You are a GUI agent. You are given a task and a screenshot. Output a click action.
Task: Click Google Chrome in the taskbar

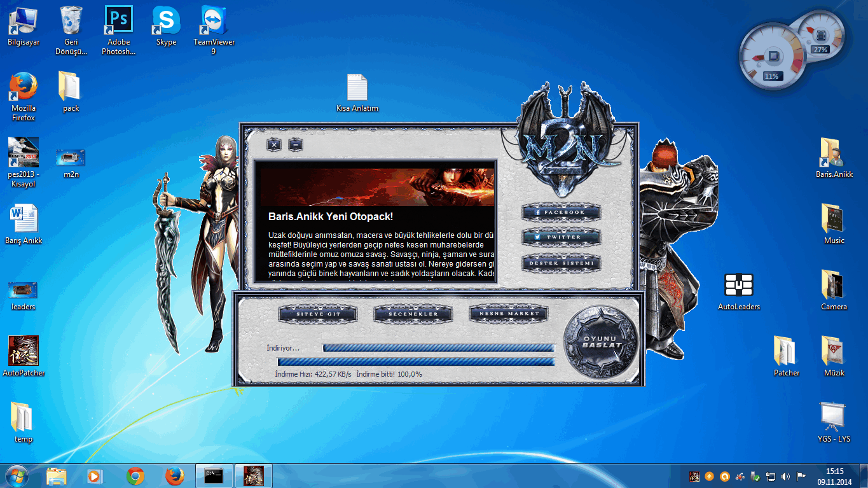(135, 476)
